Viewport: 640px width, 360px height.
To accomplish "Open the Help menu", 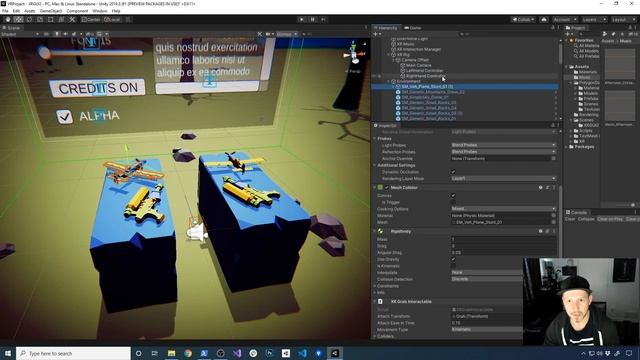I will (116, 11).
